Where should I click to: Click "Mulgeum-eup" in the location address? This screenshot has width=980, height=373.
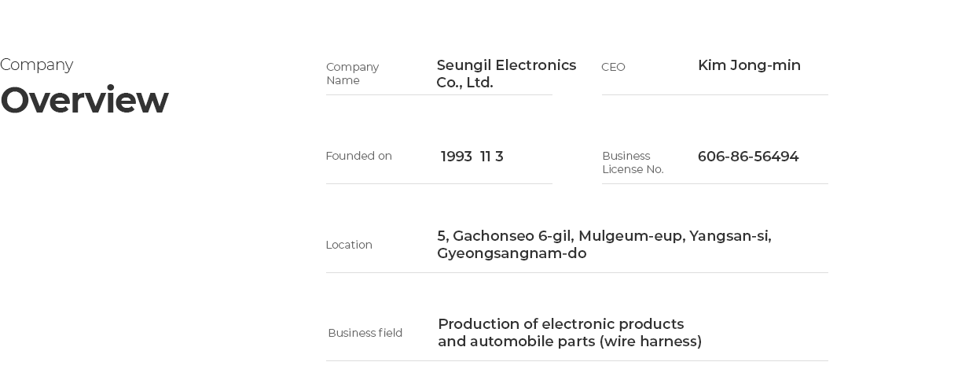coord(631,236)
